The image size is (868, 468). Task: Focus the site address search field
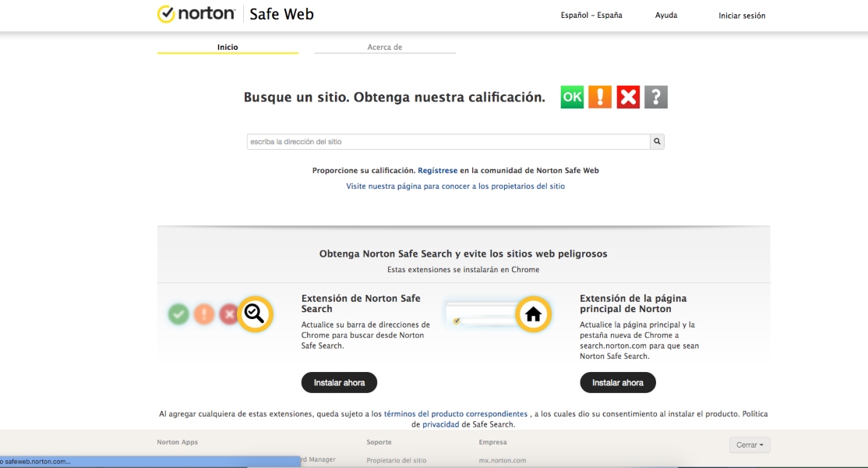tap(448, 141)
